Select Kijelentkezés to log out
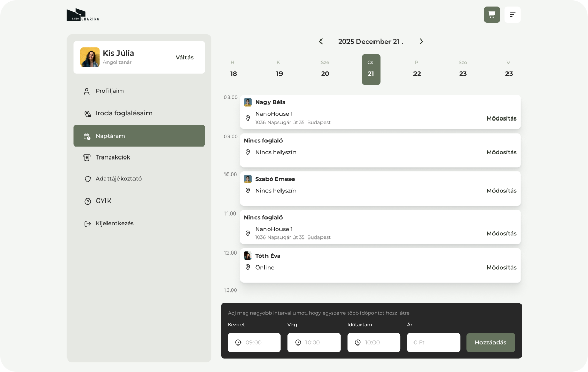The width and height of the screenshot is (588, 372). point(139,223)
